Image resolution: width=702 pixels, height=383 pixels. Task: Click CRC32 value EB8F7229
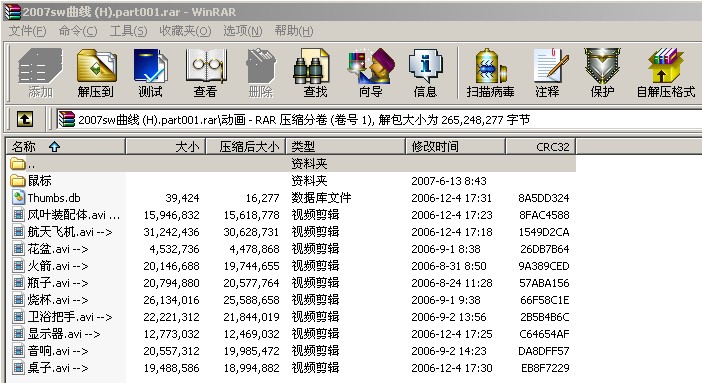tap(545, 368)
